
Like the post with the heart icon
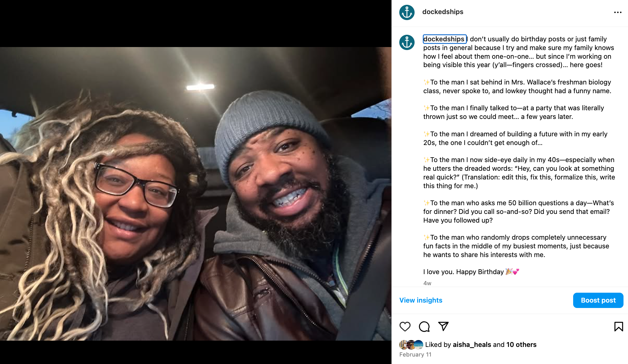click(x=405, y=327)
